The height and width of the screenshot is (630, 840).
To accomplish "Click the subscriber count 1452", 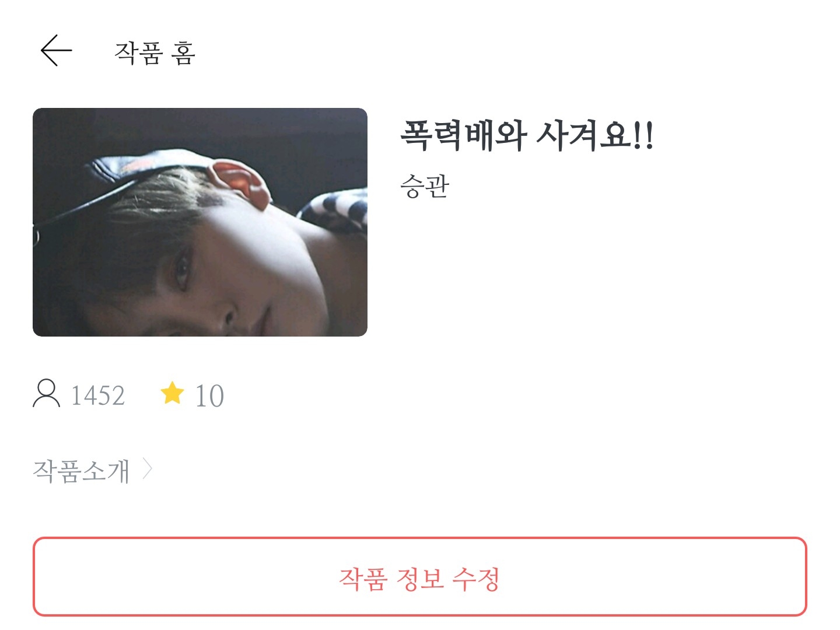I will pyautogui.click(x=97, y=395).
